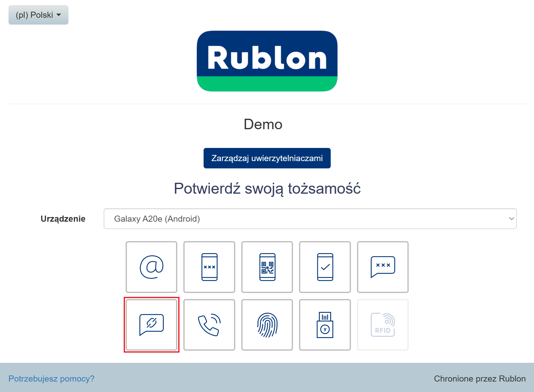Choose the email @ authentication method
This screenshot has width=534, height=392.
pyautogui.click(x=151, y=267)
